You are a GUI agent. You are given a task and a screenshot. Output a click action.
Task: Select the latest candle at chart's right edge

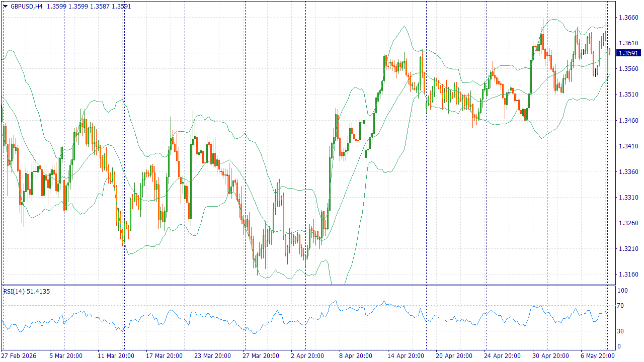(609, 50)
